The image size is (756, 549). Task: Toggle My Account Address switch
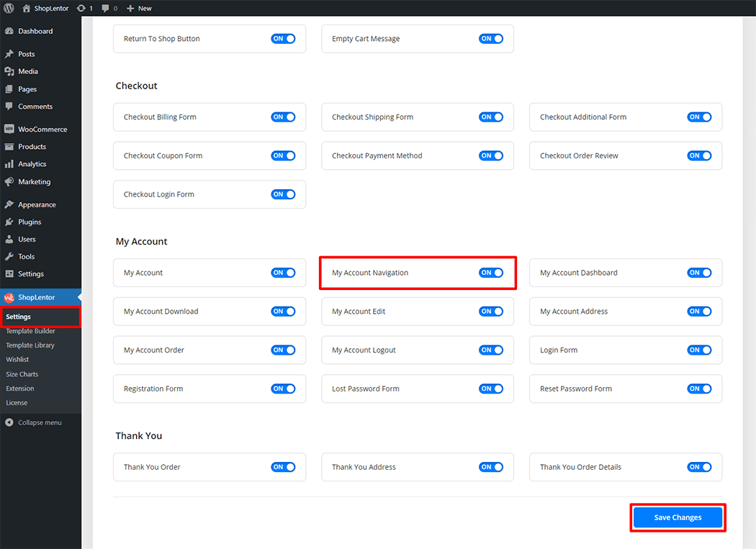coord(699,312)
